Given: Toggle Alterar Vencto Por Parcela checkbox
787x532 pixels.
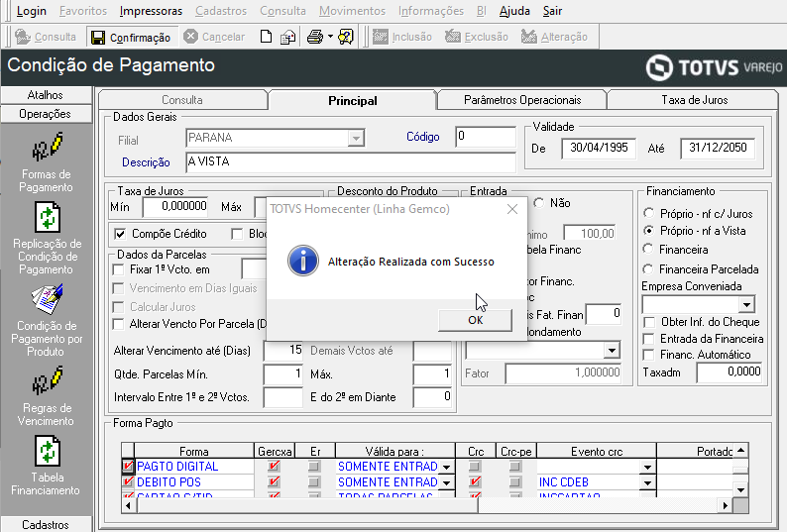Looking at the screenshot, I should (x=119, y=324).
